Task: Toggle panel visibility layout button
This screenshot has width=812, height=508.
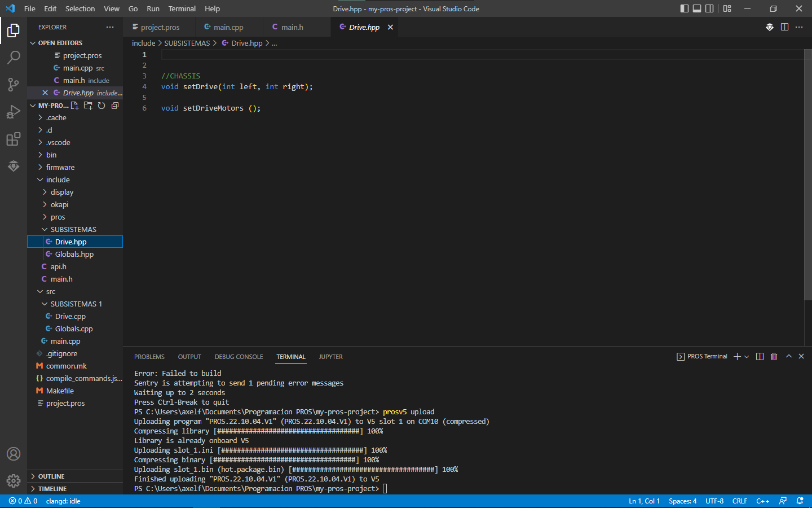Action: [x=697, y=8]
